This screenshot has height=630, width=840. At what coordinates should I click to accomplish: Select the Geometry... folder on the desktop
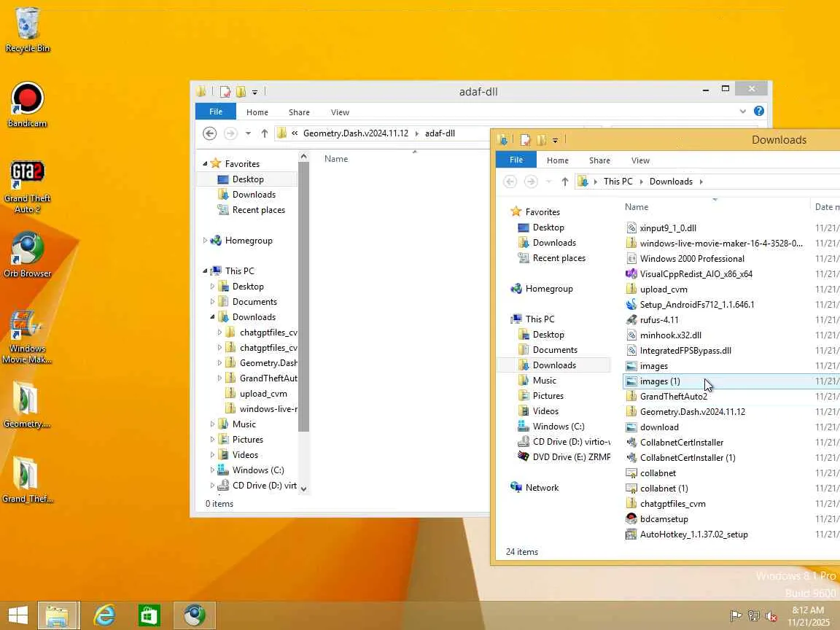(27, 405)
